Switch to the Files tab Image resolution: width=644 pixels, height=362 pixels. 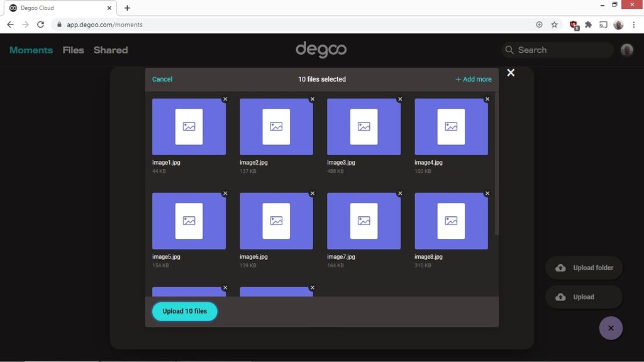[x=73, y=50]
